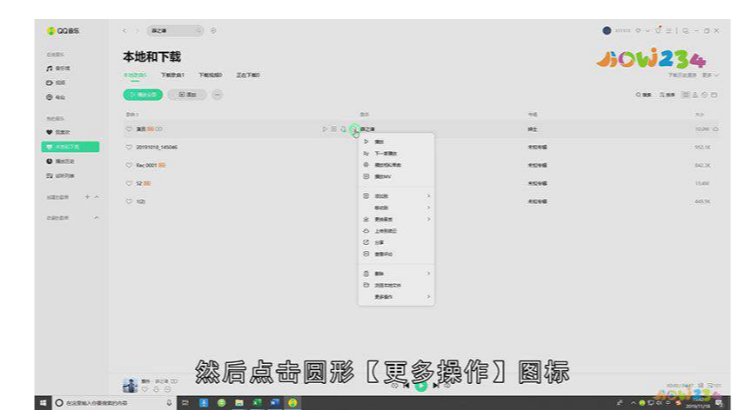Click the play button in the player bar
This screenshot has height=418, width=743.
click(x=421, y=386)
